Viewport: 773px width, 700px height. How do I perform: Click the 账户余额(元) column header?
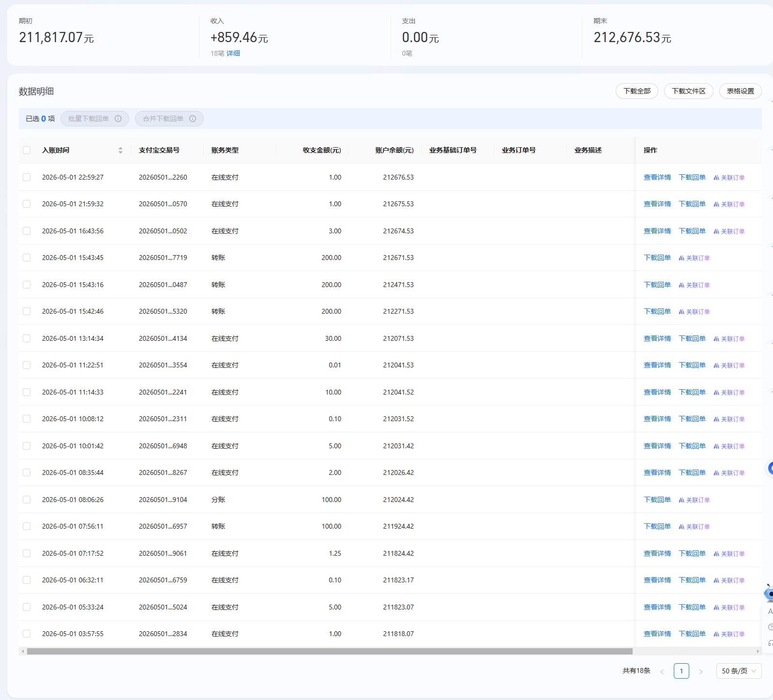[x=394, y=150]
